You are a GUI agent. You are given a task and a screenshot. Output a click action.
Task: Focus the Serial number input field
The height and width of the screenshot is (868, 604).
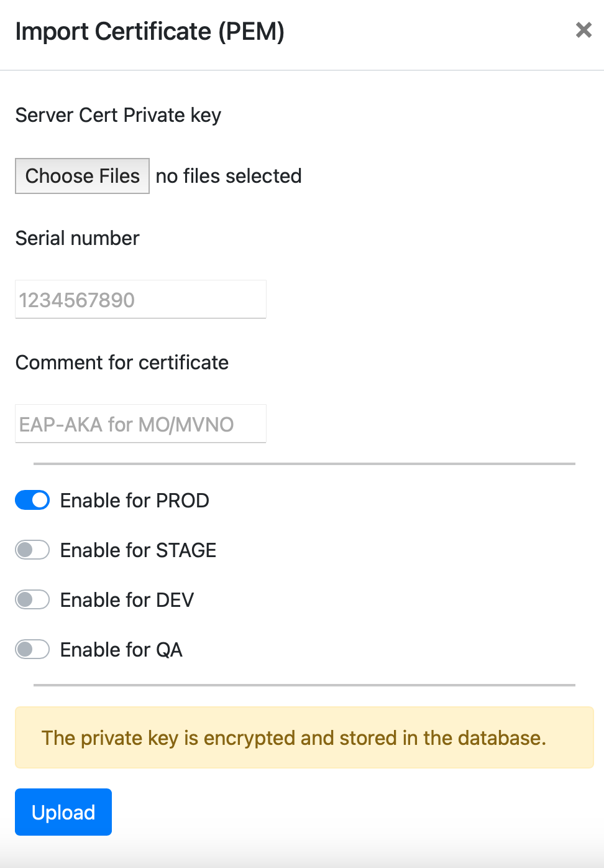point(140,300)
